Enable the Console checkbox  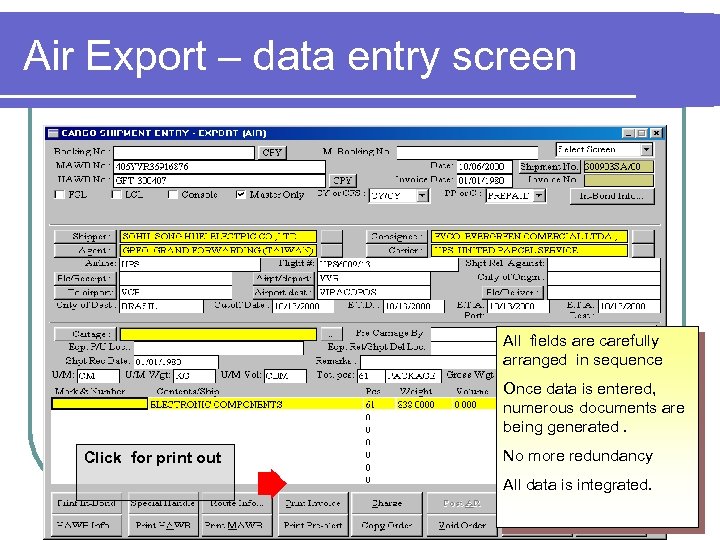[x=173, y=194]
